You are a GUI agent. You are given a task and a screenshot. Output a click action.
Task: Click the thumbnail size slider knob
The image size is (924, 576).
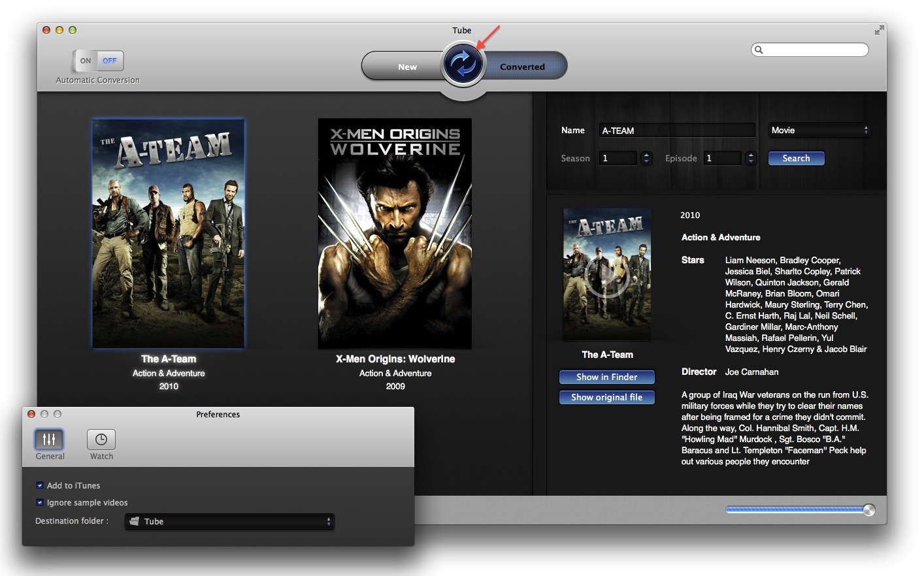tap(868, 510)
